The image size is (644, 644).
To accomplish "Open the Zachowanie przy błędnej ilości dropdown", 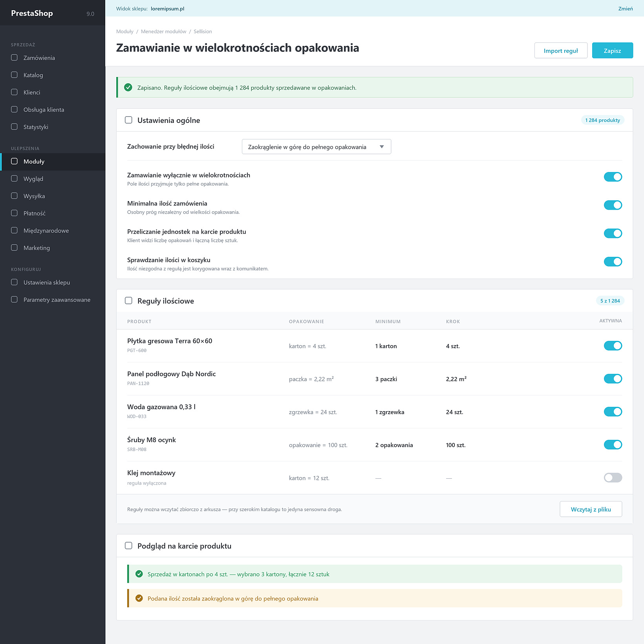I will [x=316, y=146].
